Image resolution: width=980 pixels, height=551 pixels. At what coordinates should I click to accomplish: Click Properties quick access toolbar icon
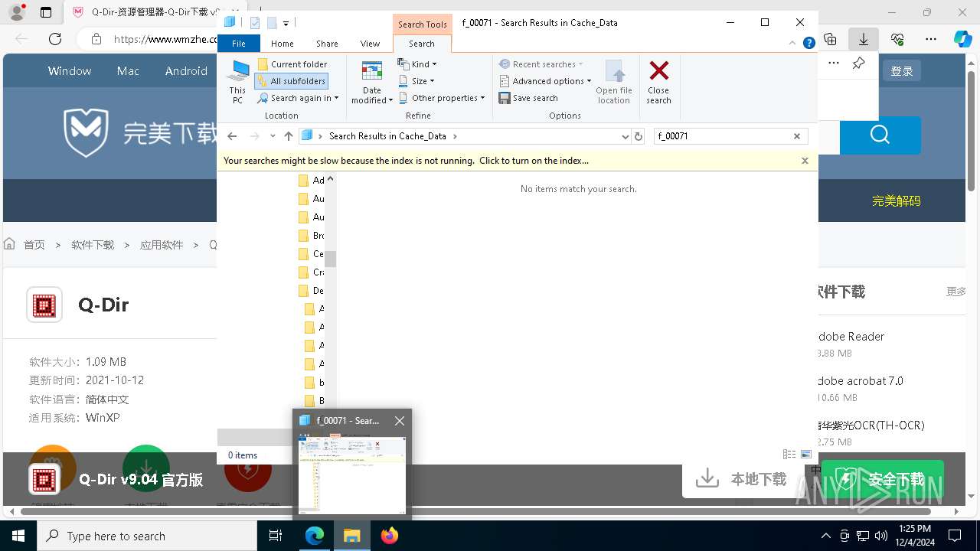tap(255, 23)
